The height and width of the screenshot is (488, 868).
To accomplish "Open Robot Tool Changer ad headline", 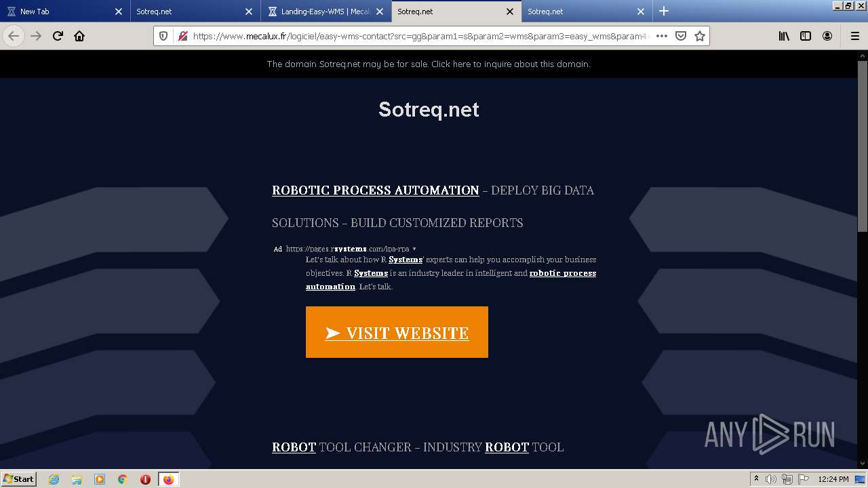I will (418, 447).
